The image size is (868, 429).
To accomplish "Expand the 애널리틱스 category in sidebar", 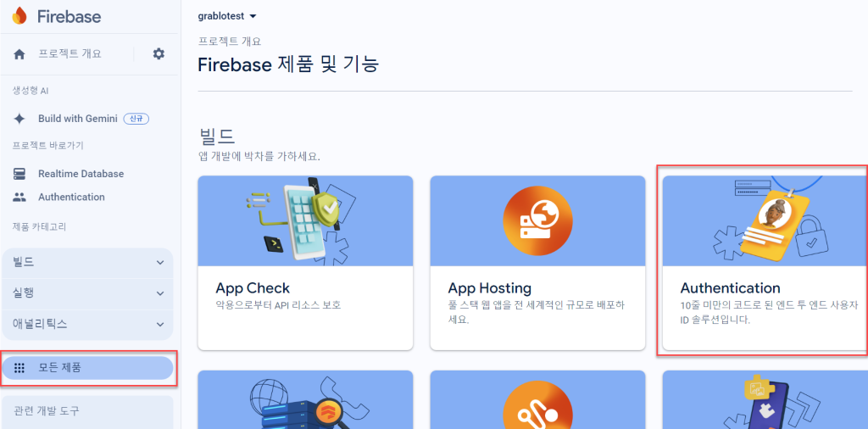I will 87,325.
